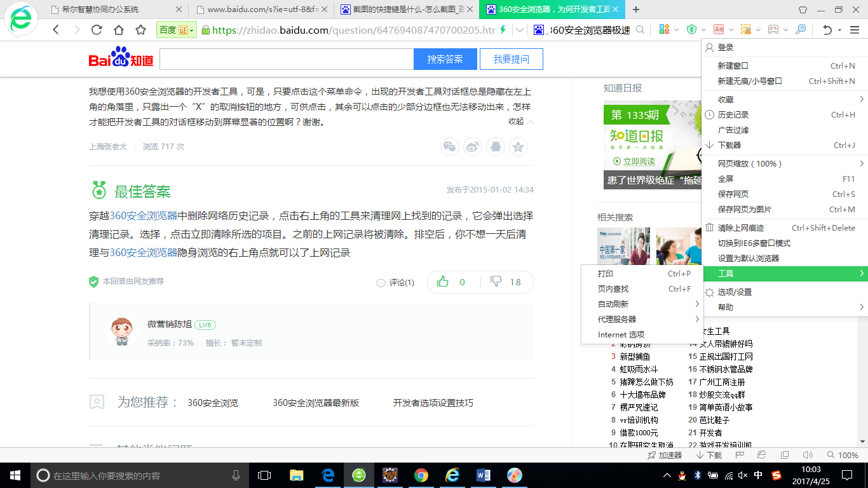The width and height of the screenshot is (868, 488).
Task: Toggle page sound in the status bar
Action: pos(808,455)
